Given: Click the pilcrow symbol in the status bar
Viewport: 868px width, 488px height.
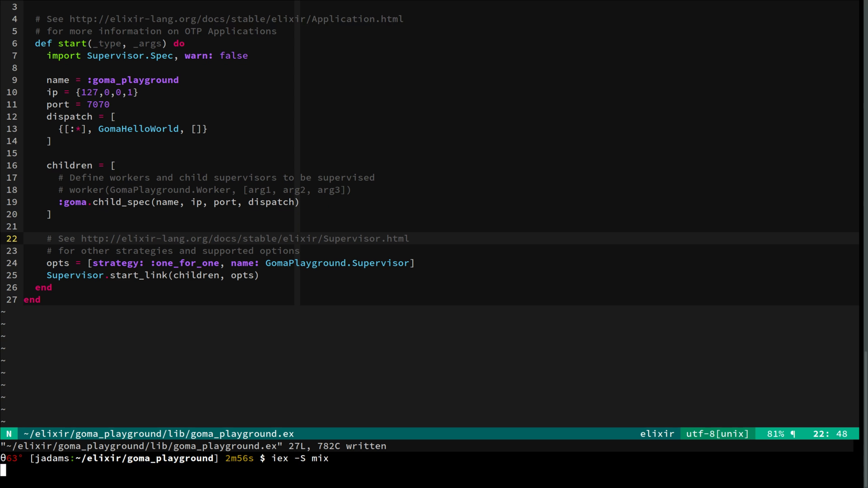Looking at the screenshot, I should click(x=793, y=434).
